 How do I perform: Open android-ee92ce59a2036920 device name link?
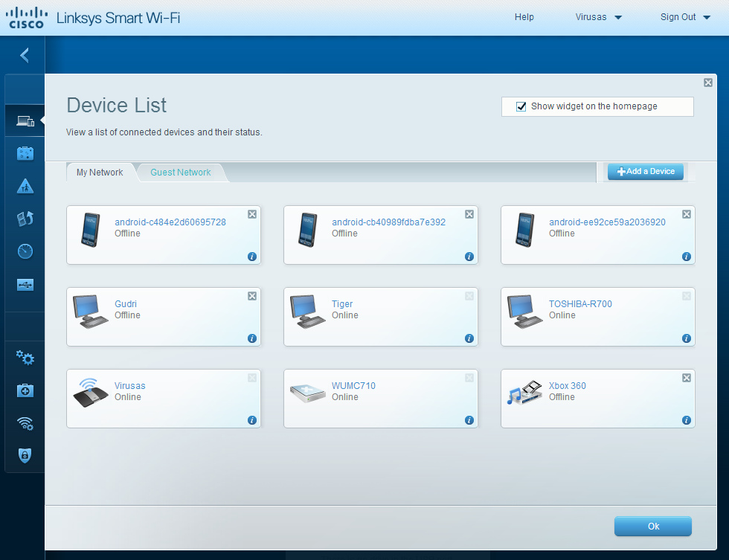(607, 222)
